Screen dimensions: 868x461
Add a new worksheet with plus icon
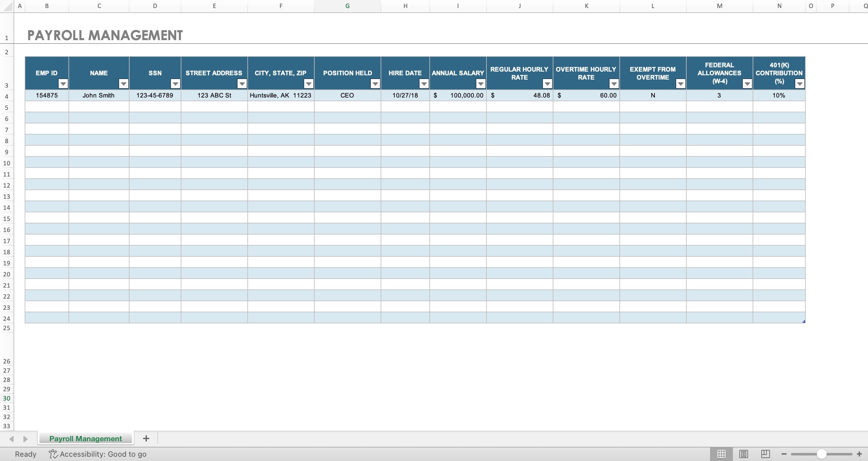click(146, 438)
